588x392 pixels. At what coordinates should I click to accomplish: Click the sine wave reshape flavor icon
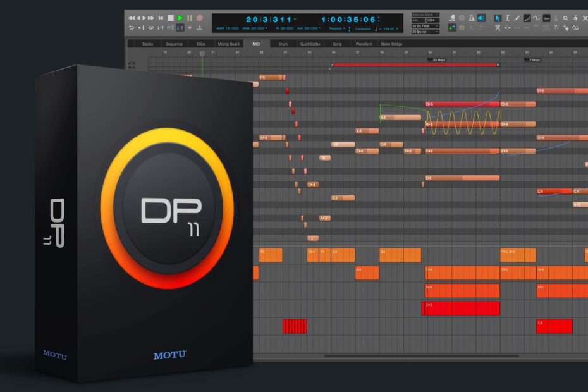(x=536, y=18)
